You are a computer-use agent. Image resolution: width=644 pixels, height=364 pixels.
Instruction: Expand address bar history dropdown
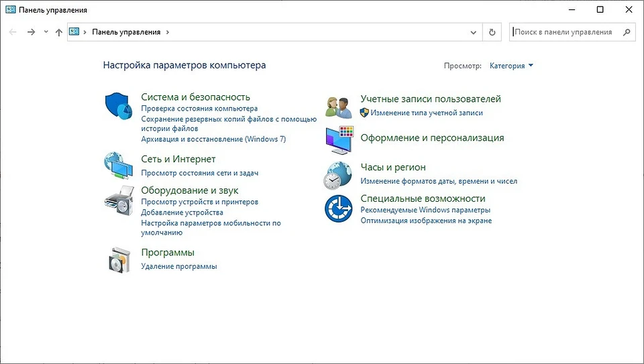(x=473, y=32)
